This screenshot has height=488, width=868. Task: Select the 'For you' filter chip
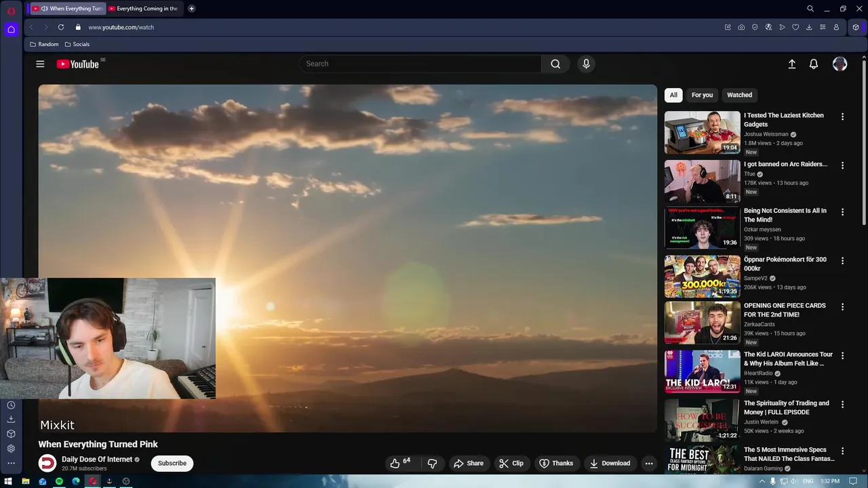pyautogui.click(x=702, y=95)
